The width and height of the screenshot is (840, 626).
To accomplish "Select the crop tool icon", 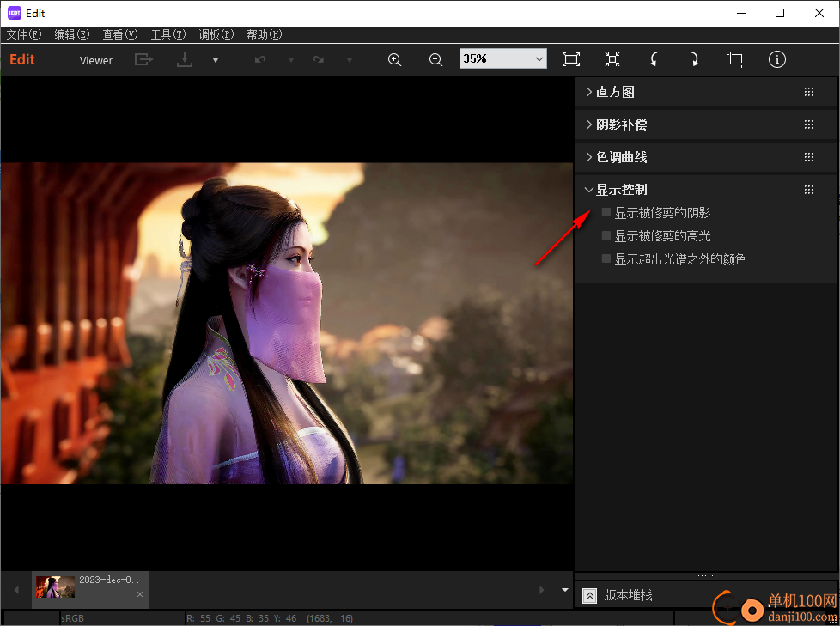I will point(735,59).
